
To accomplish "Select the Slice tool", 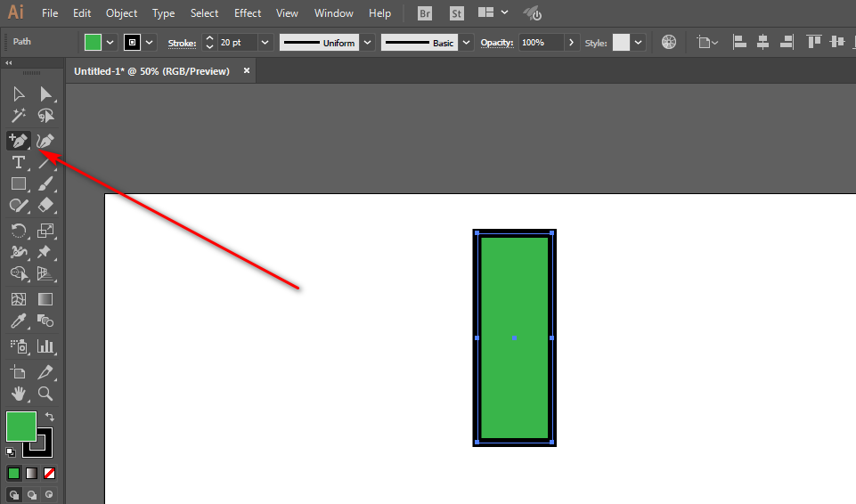I will point(45,372).
